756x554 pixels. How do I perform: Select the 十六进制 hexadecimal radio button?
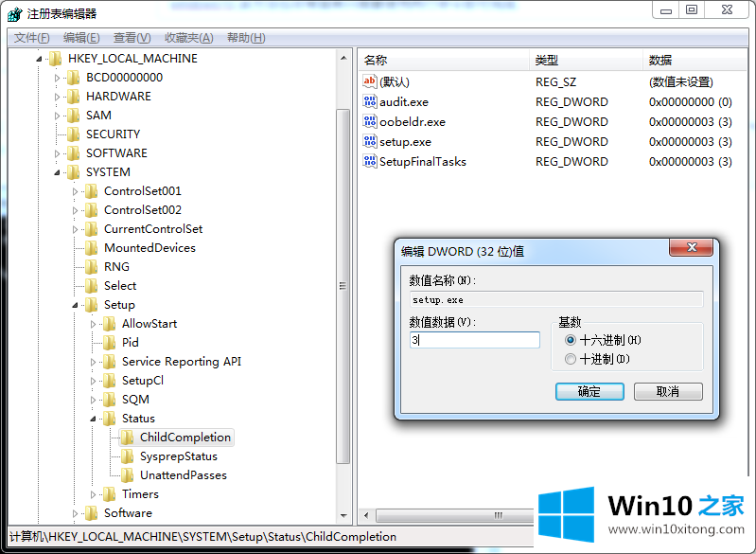tap(570, 340)
